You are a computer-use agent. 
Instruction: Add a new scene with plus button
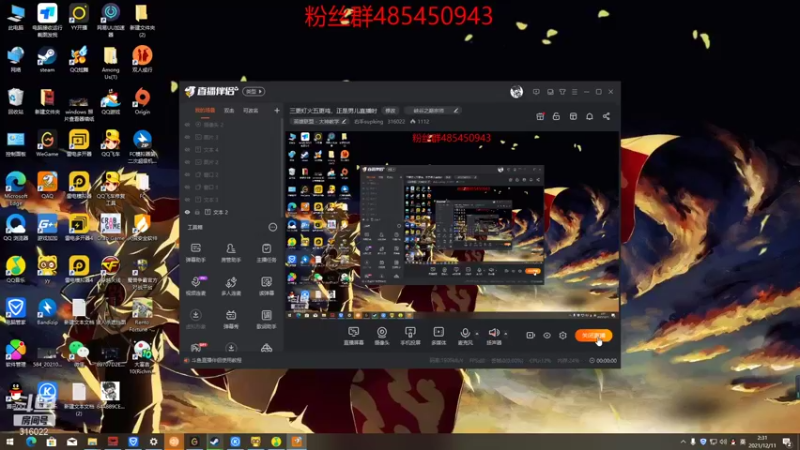(277, 110)
